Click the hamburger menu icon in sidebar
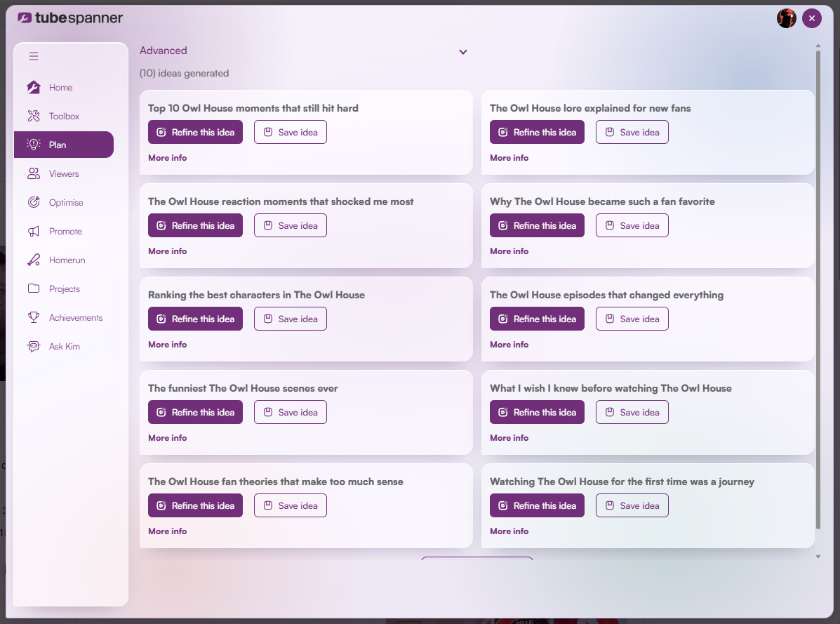The height and width of the screenshot is (624, 840). click(x=34, y=55)
